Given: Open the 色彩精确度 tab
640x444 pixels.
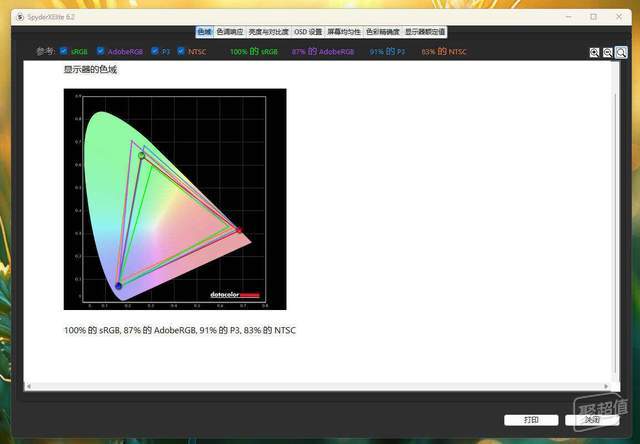Looking at the screenshot, I should (x=383, y=32).
